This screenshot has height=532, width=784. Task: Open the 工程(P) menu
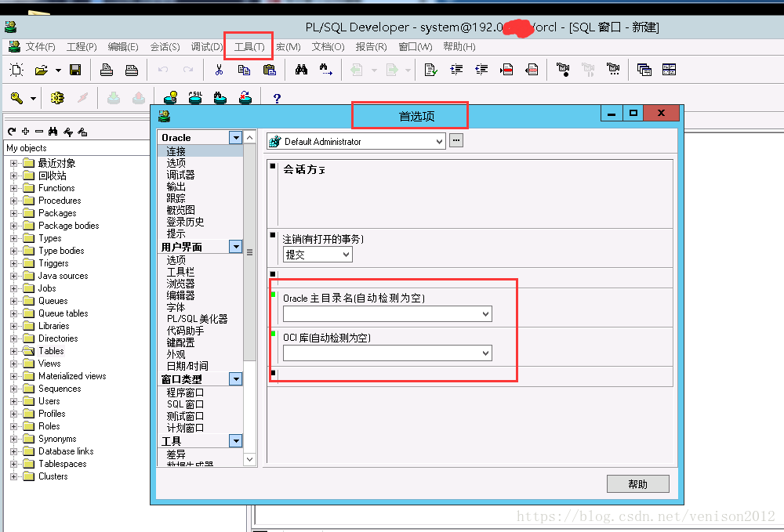(x=82, y=46)
